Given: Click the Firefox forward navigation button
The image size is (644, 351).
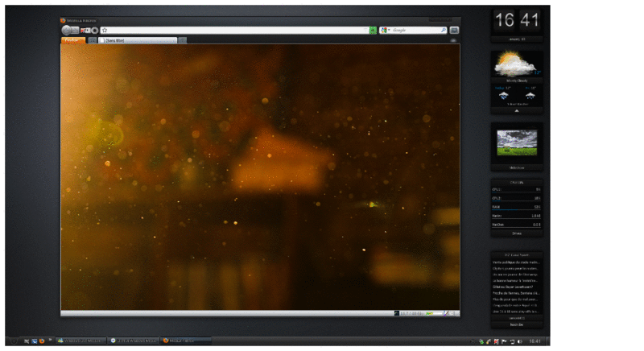Looking at the screenshot, I should coord(75,30).
